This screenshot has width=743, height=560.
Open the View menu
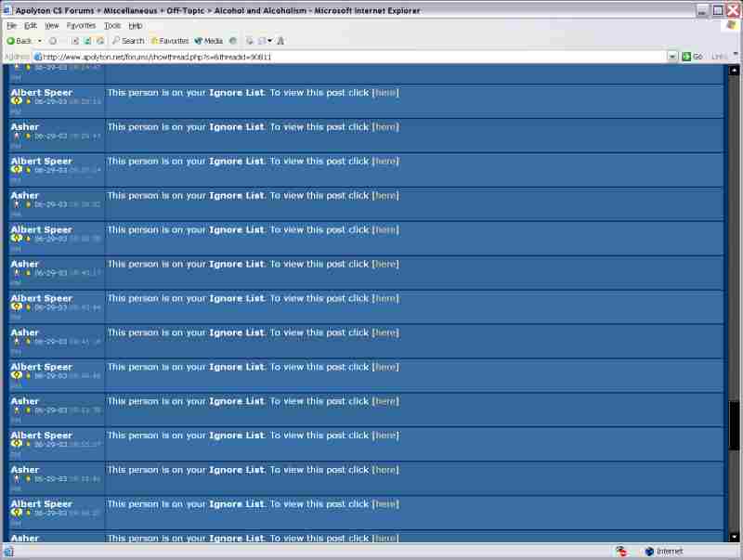(x=52, y=25)
